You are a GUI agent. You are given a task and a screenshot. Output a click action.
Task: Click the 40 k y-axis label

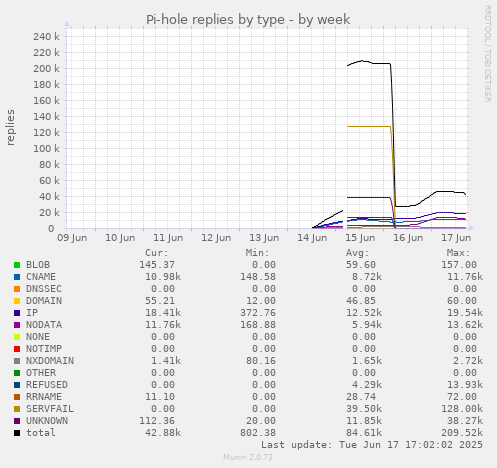[x=49, y=197]
